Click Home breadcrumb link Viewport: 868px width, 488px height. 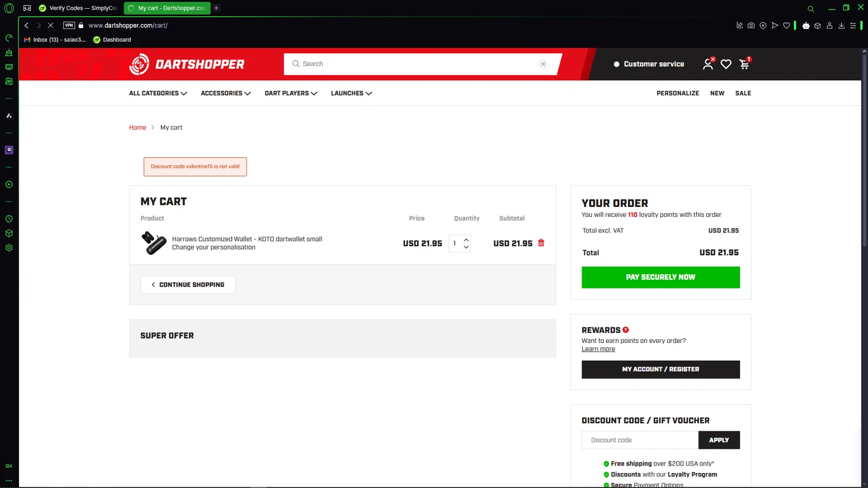tap(138, 128)
